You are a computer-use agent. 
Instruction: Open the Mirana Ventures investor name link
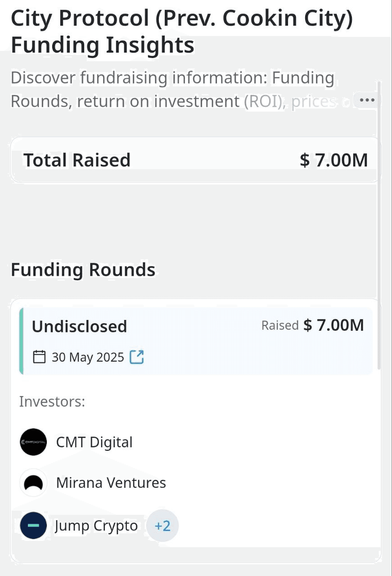click(x=111, y=483)
